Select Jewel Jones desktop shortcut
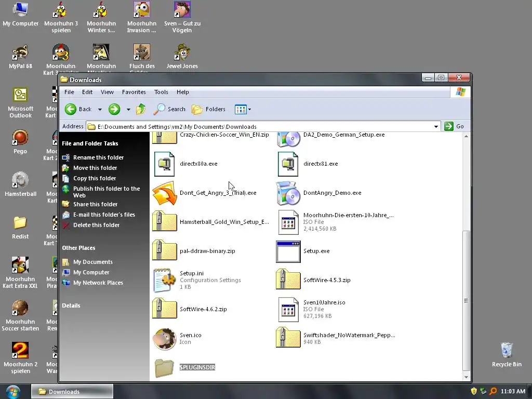This screenshot has width=532, height=399. click(182, 57)
